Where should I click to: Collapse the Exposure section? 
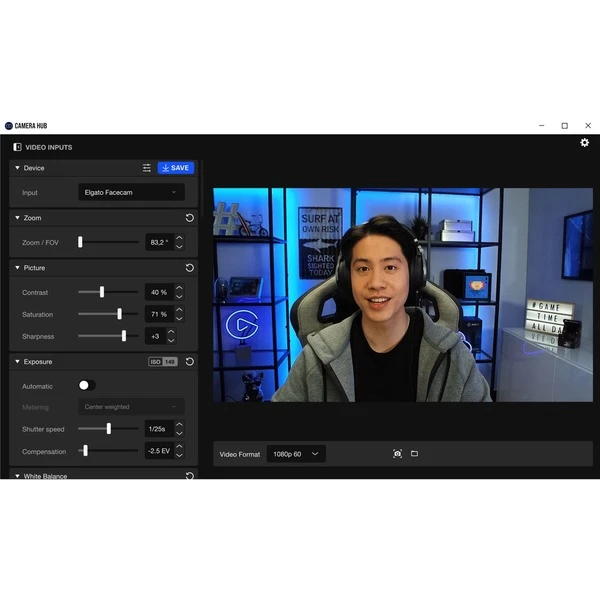(x=17, y=362)
